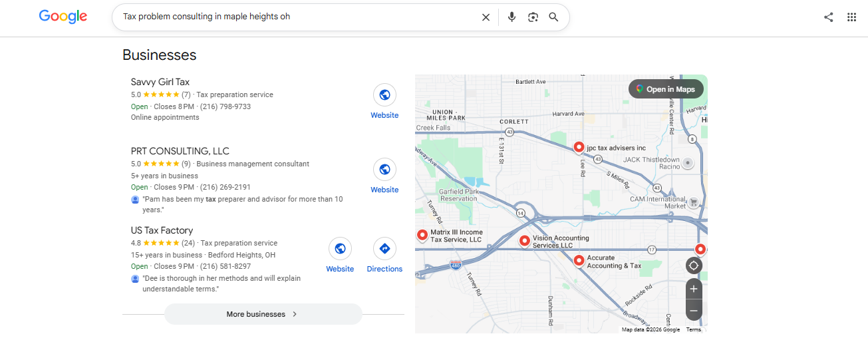Click Matrix III Income Tax Service pin

[x=422, y=235]
